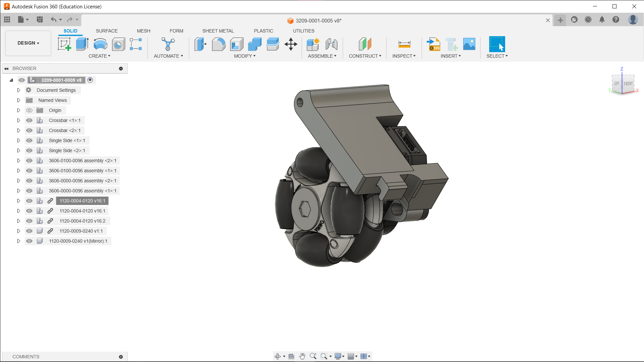This screenshot has width=644, height=362.
Task: Expand the Named Views folder
Action: 19,100
